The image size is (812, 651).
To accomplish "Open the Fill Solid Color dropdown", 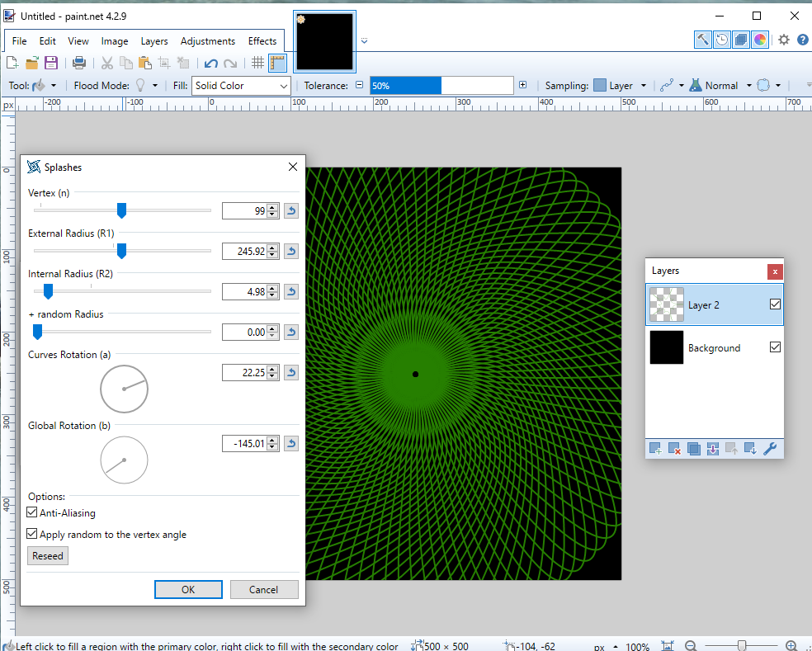I will pos(241,86).
